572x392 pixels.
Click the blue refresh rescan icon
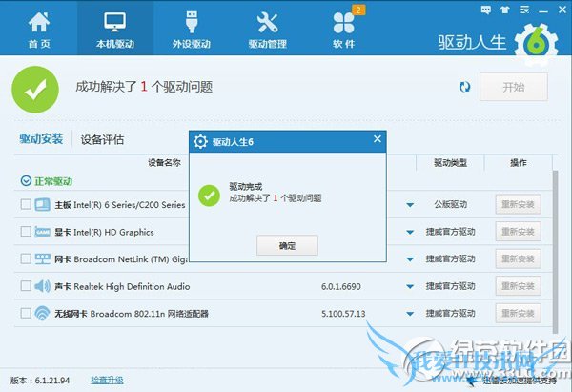[464, 87]
